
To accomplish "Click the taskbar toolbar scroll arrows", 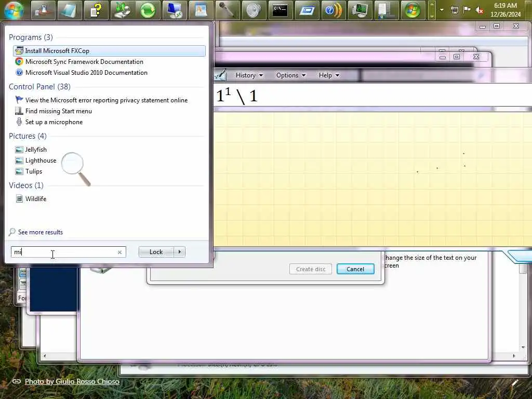I will [432, 10].
